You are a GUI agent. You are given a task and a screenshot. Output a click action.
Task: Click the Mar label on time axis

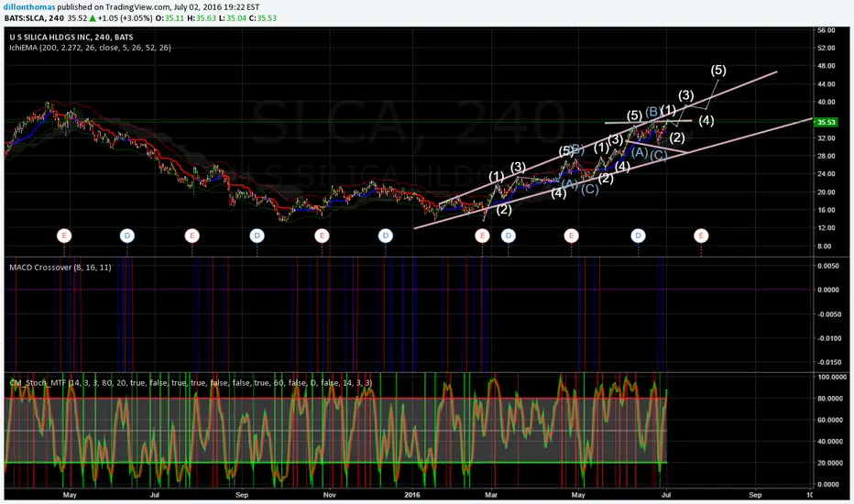491,495
